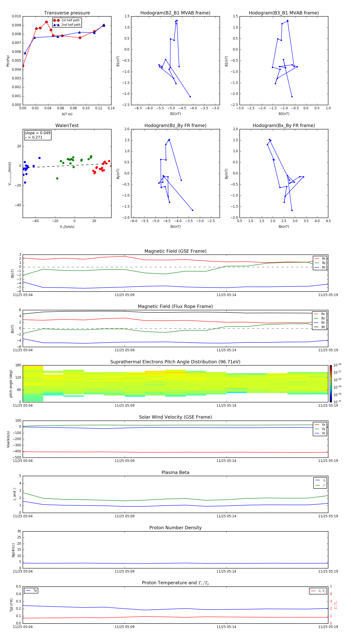Viewport: 351px width, 644px height.
Task: Click the 'B3(nT)' x-axis label
Action: click(x=284, y=114)
